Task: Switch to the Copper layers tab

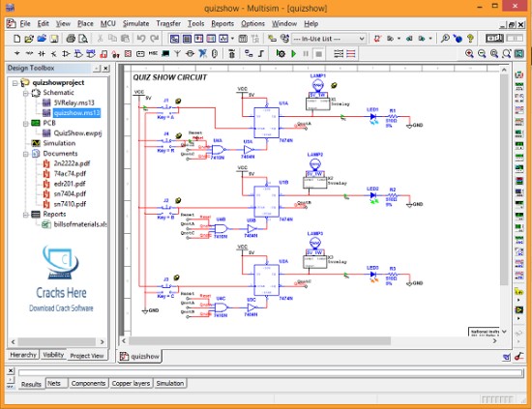Action: 131,383
